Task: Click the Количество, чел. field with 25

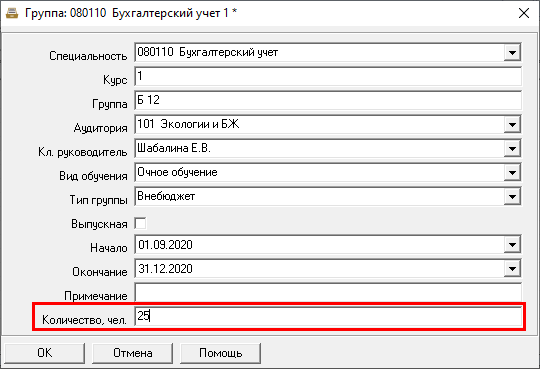Action: click(x=328, y=316)
